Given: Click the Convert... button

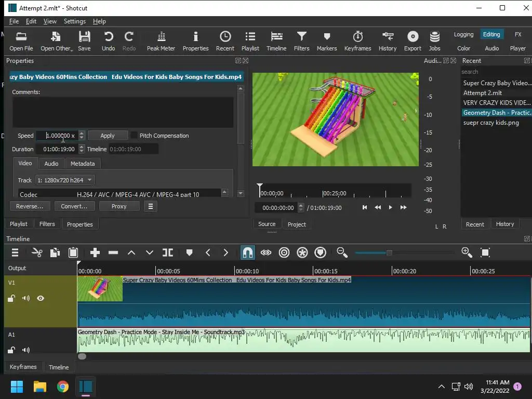Looking at the screenshot, I should (x=74, y=206).
